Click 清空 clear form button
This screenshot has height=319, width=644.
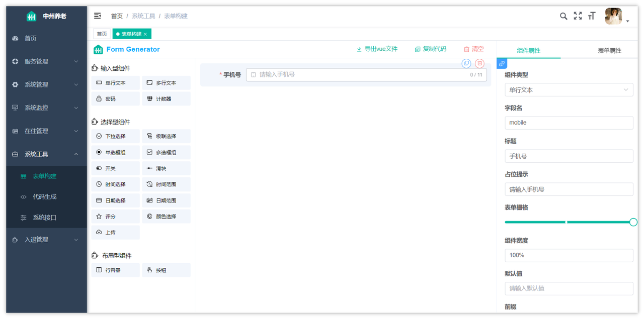tap(473, 49)
